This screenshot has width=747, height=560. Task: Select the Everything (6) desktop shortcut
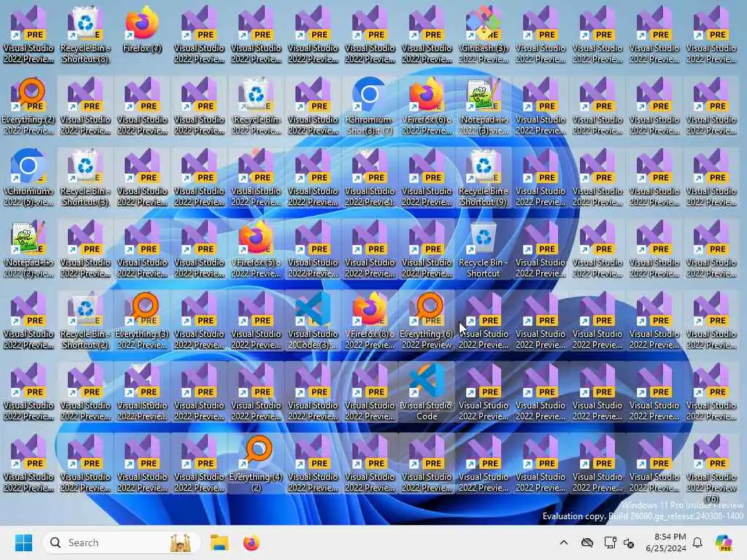click(426, 320)
